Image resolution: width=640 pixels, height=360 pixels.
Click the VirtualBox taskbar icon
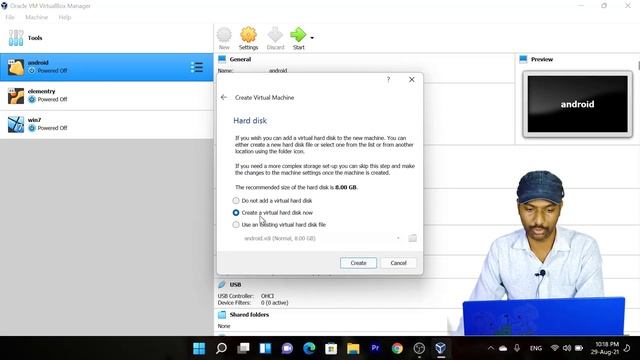440,348
